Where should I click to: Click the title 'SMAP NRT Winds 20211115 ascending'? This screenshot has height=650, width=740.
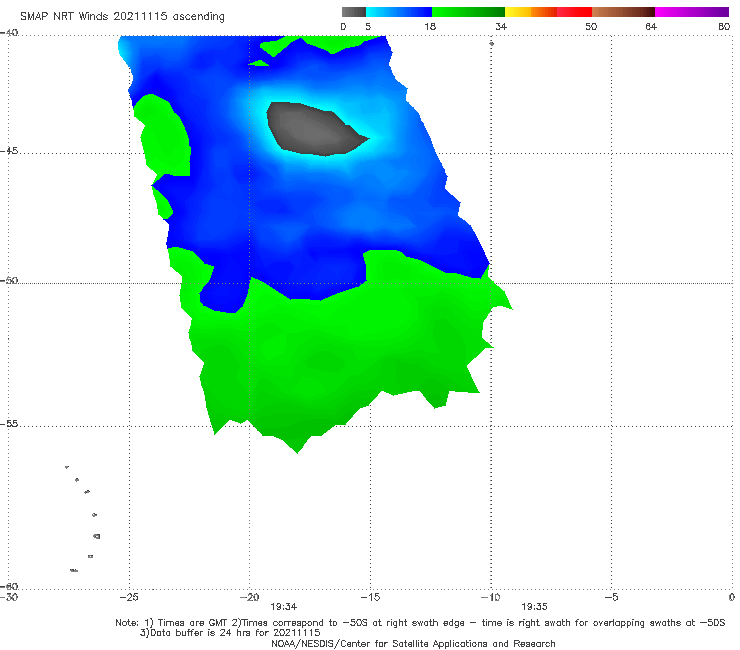coord(122,17)
